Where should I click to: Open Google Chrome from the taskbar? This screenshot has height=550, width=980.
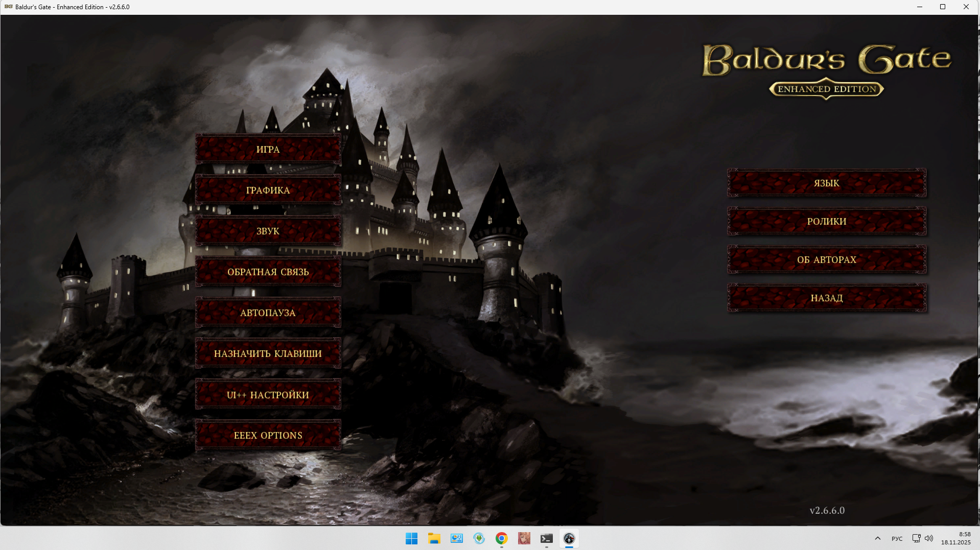tap(501, 538)
